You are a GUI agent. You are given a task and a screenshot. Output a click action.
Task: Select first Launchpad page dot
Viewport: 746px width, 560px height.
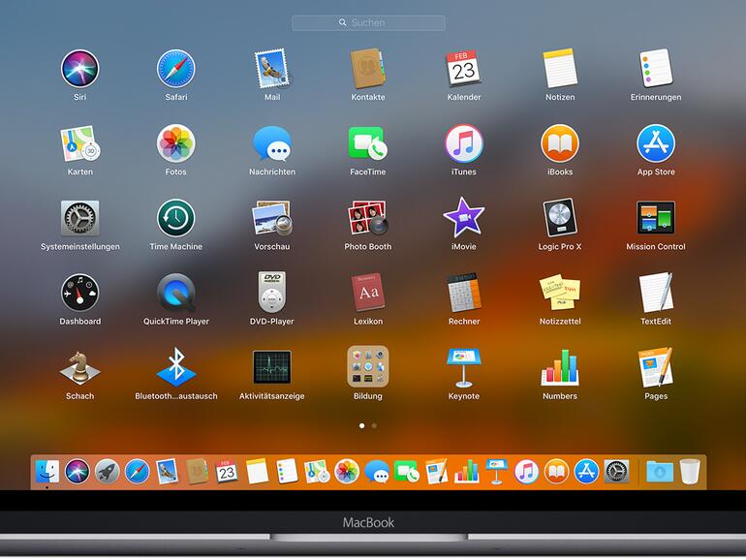click(362, 426)
